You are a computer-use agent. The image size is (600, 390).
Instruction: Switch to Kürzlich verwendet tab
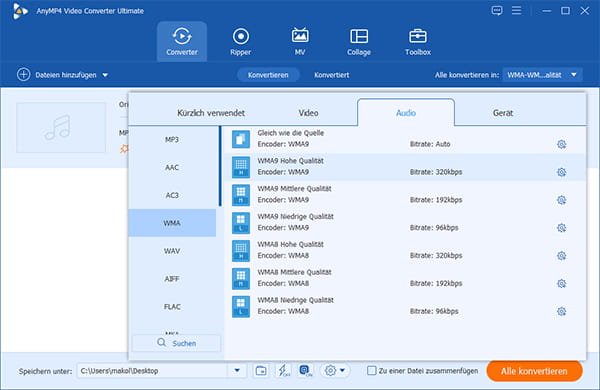point(211,113)
